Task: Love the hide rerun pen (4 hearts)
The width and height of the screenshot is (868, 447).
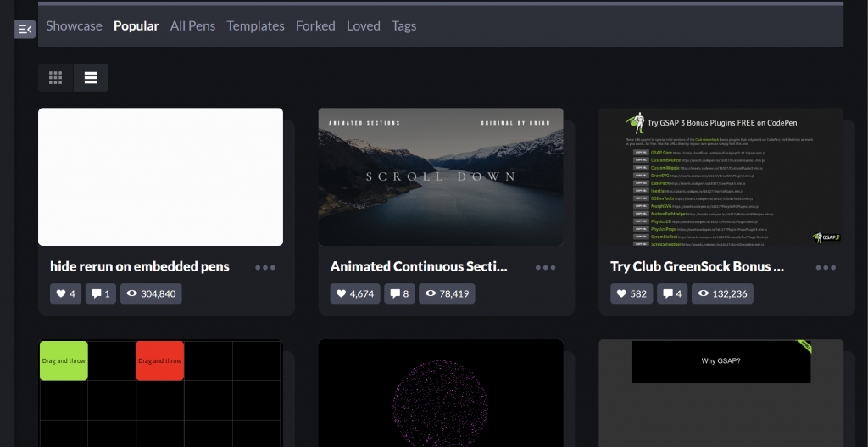Action: tap(66, 293)
